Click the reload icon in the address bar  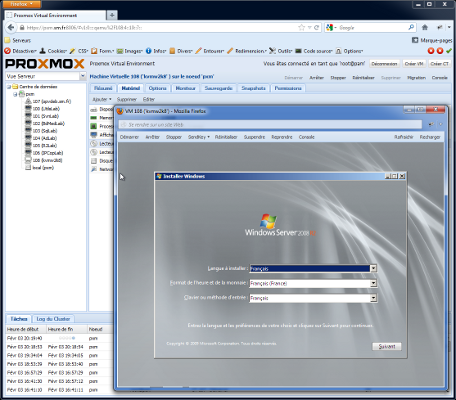click(x=316, y=28)
